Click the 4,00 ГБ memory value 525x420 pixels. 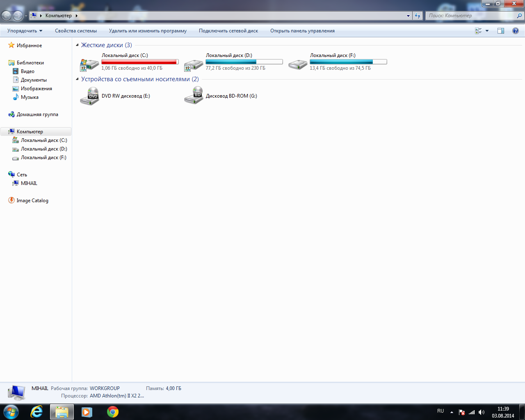173,388
